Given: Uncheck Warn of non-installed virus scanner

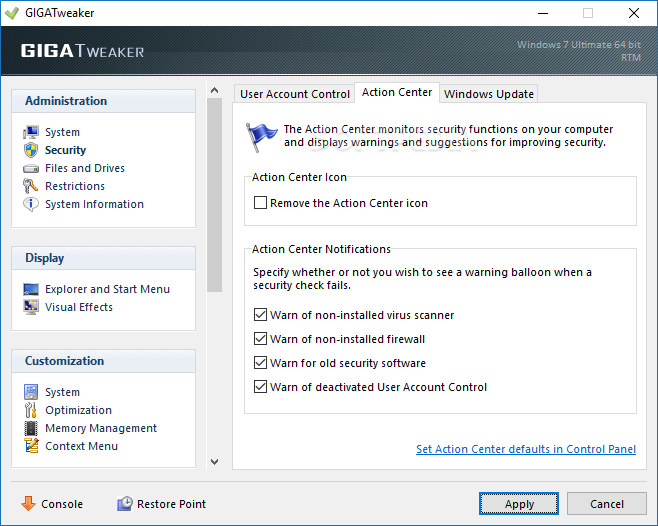Looking at the screenshot, I should (260, 314).
